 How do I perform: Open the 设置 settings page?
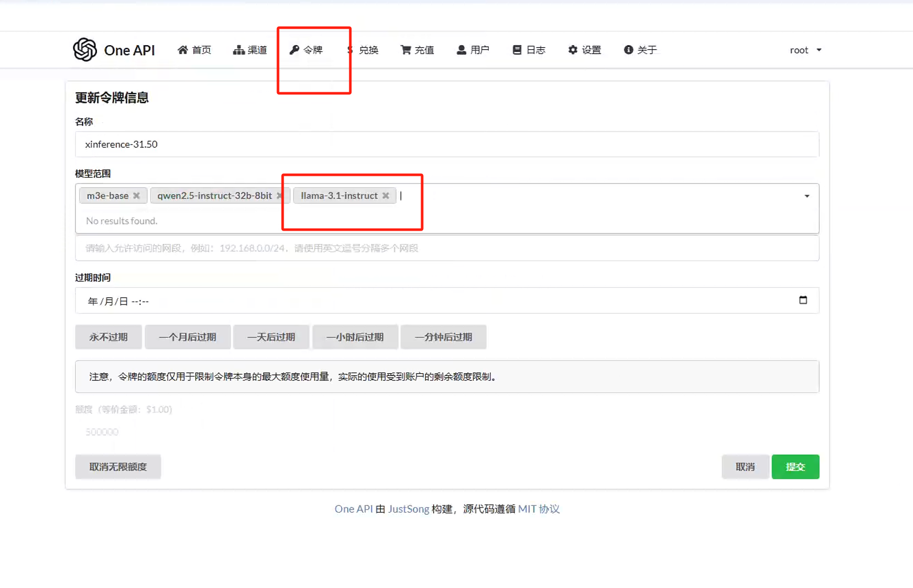[584, 50]
